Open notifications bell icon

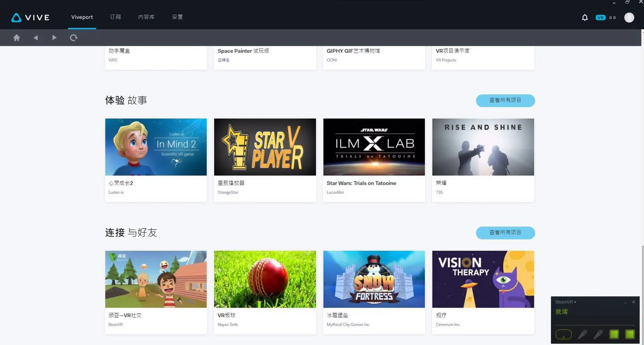585,17
